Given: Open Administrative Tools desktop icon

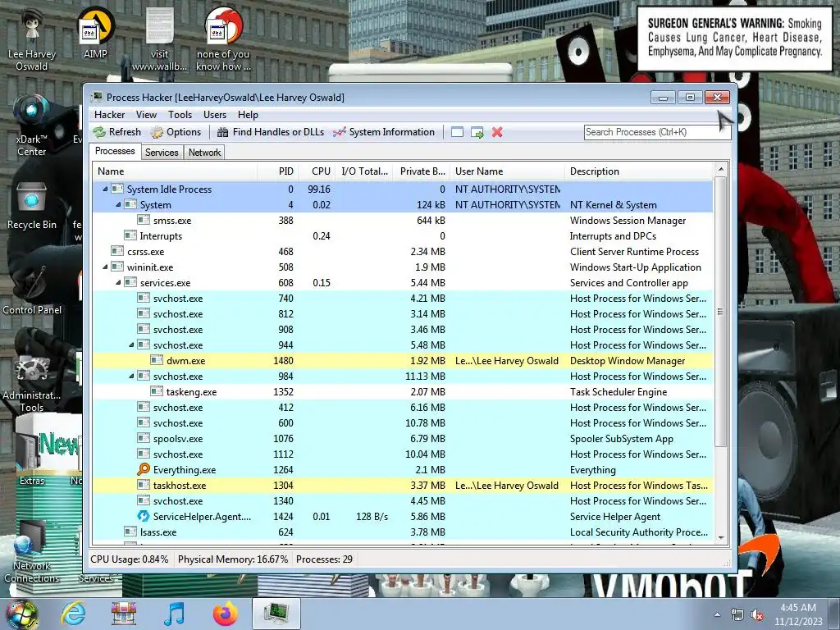Looking at the screenshot, I should click(32, 383).
